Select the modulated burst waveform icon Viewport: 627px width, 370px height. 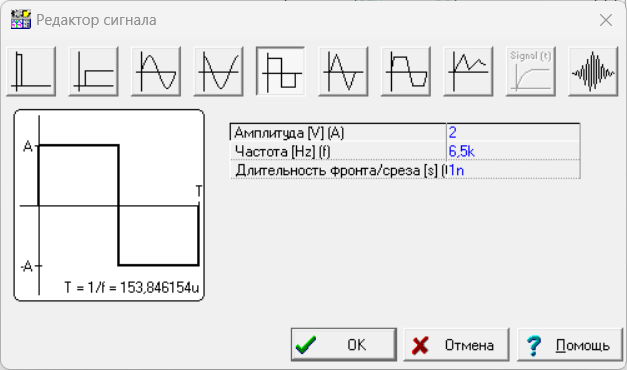593,72
